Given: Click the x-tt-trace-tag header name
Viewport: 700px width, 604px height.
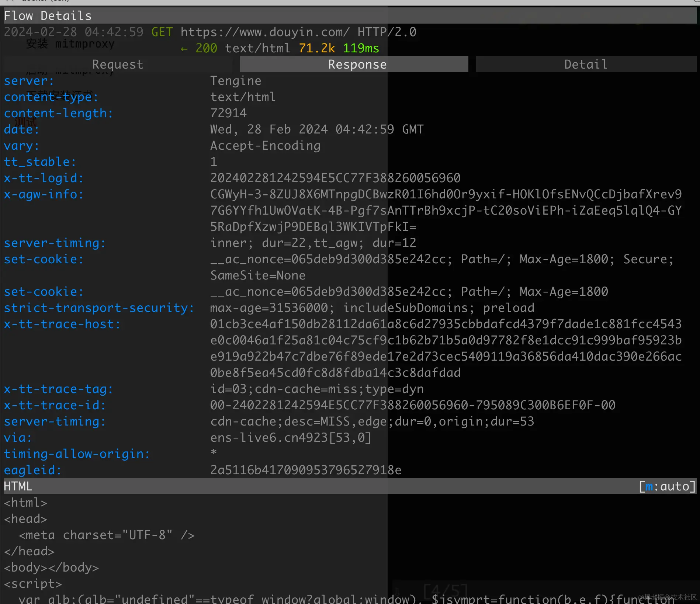Looking at the screenshot, I should click(x=58, y=389).
